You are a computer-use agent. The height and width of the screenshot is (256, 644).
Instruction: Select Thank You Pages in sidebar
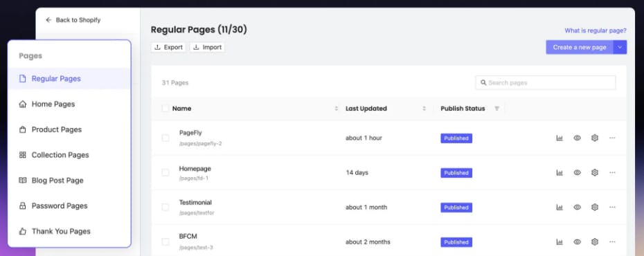pyautogui.click(x=69, y=231)
